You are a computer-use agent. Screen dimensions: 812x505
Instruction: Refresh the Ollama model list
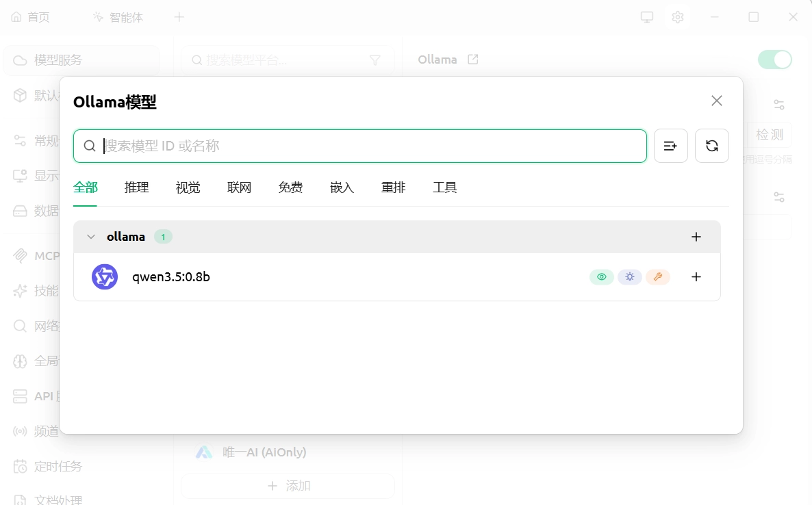[x=712, y=146]
